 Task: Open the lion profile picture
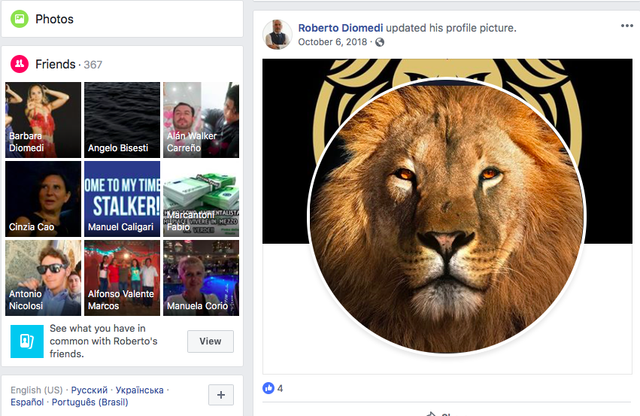(447, 216)
